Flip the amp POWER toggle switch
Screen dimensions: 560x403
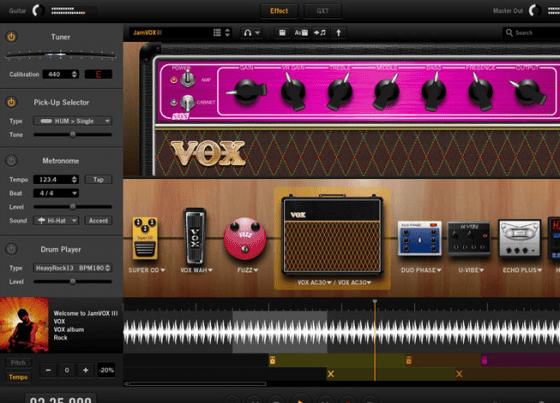[x=187, y=79]
